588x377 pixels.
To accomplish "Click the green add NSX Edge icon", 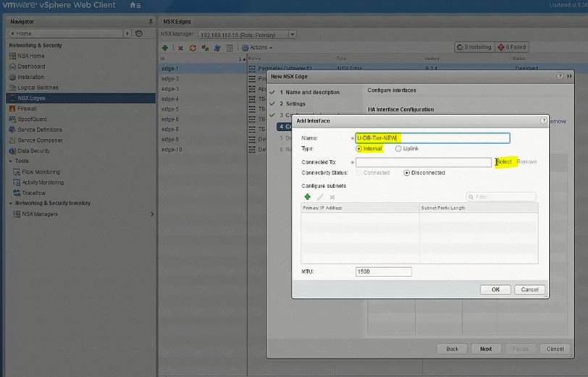I will 166,48.
